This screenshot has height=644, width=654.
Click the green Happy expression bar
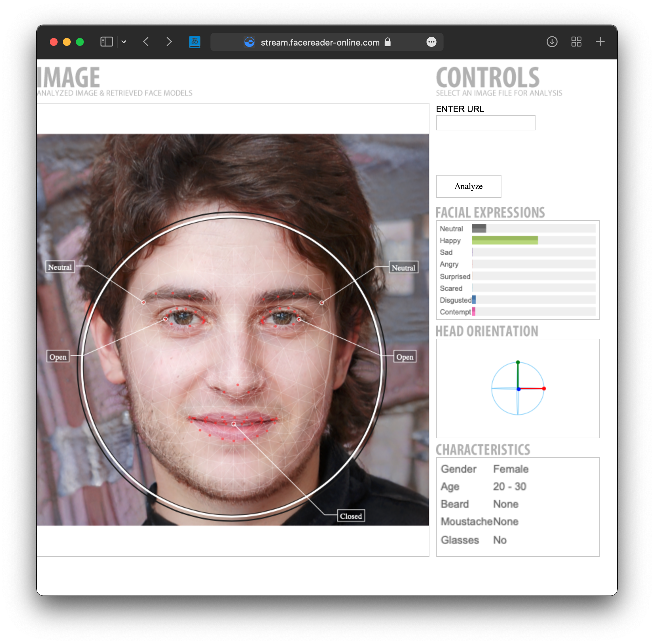click(x=504, y=240)
